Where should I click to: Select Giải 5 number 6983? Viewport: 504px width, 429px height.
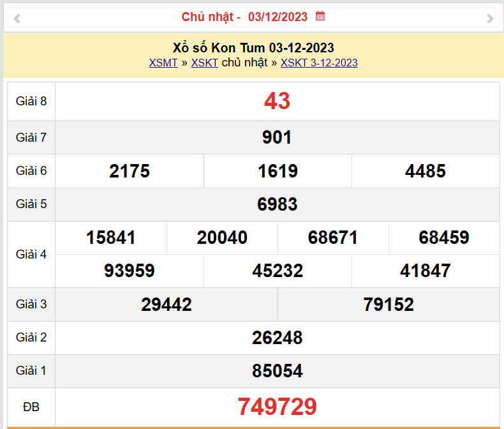(x=278, y=204)
